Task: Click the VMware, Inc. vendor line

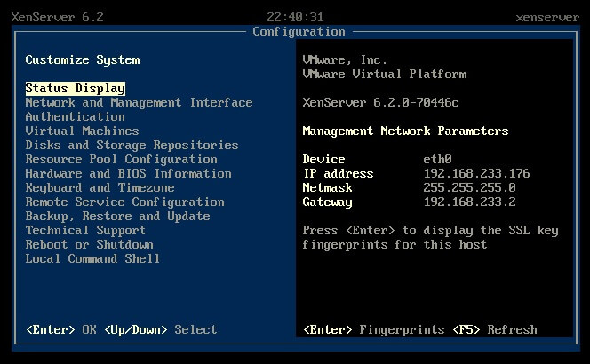Action: tap(345, 60)
